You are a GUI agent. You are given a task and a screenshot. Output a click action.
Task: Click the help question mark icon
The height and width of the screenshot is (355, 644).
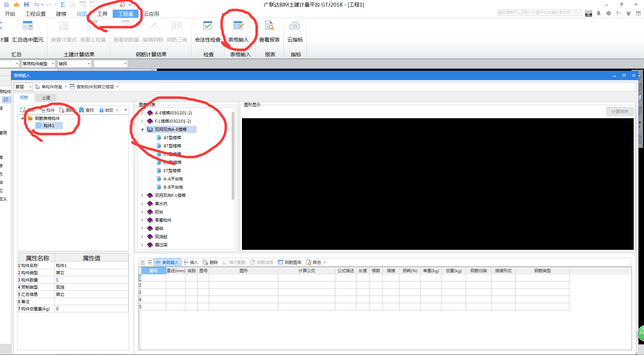pyautogui.click(x=618, y=13)
